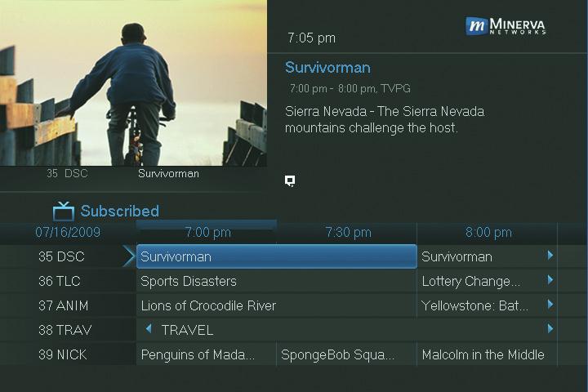Click the video preview thumbnail
The height and width of the screenshot is (392, 588).
point(133,82)
